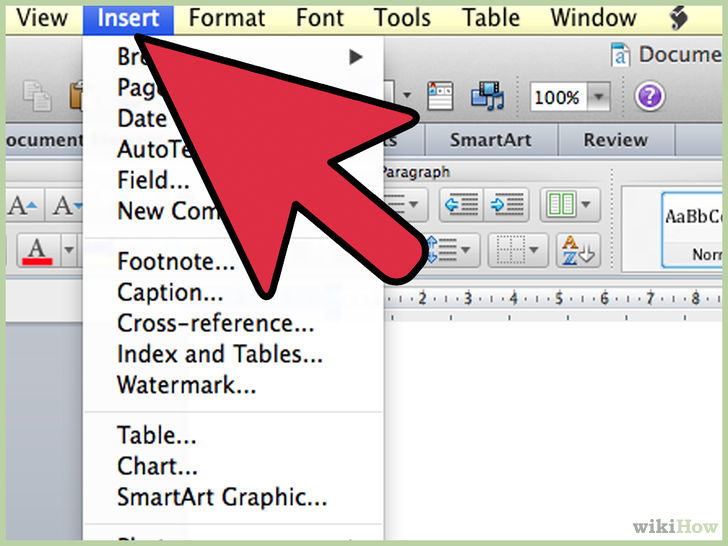The height and width of the screenshot is (546, 728).
Task: Open the zoom 100% dropdown
Action: point(598,98)
